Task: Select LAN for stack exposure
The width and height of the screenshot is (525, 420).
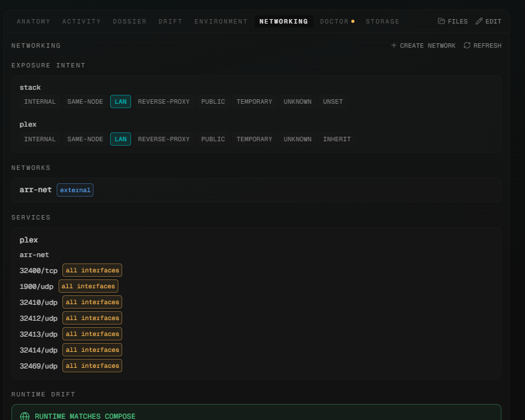Action: [x=120, y=101]
